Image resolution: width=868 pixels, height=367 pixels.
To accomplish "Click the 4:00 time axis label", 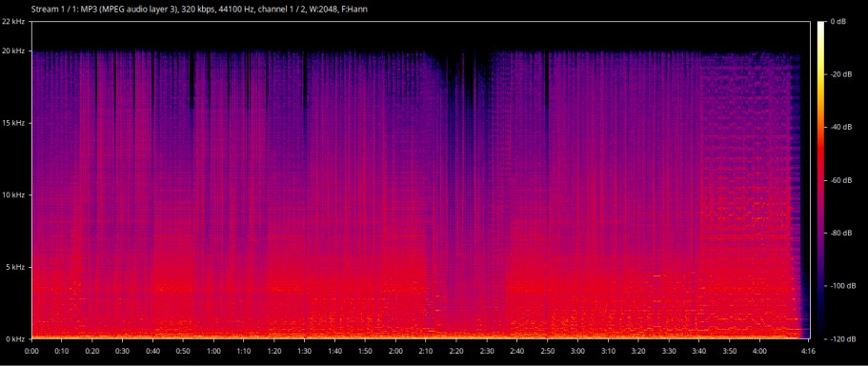I will (759, 351).
